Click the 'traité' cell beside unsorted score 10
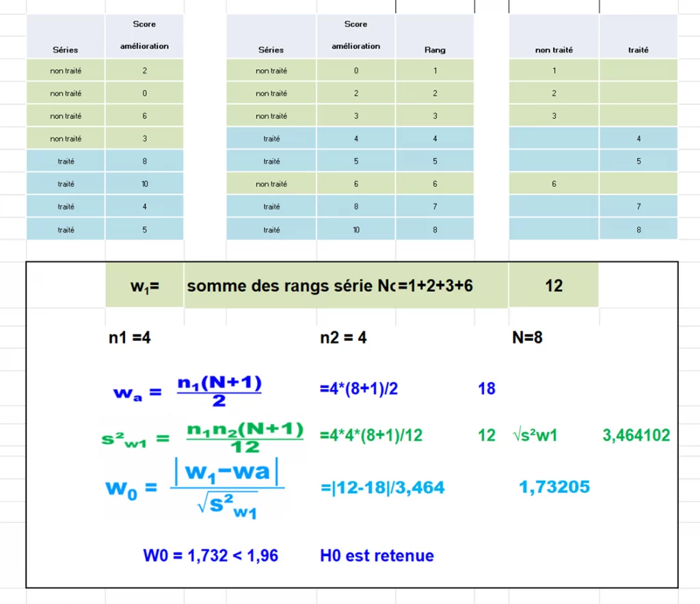The width and height of the screenshot is (700, 604). click(x=66, y=184)
